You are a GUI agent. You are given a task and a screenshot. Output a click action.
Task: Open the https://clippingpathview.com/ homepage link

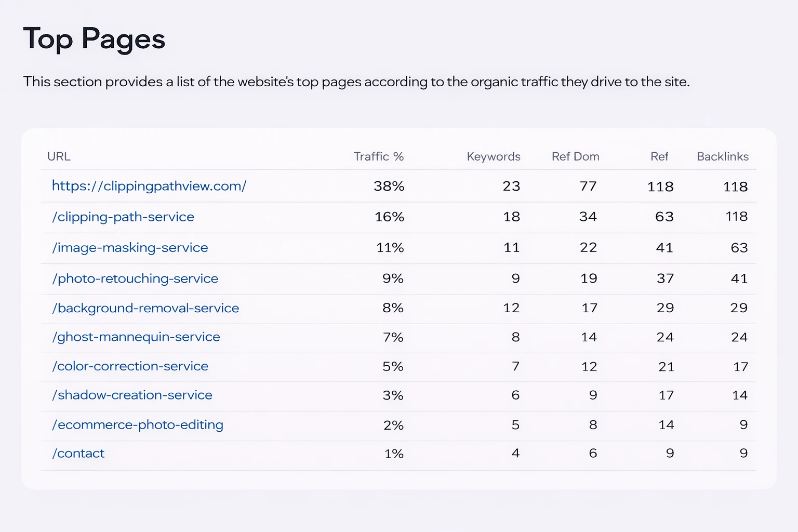point(149,185)
